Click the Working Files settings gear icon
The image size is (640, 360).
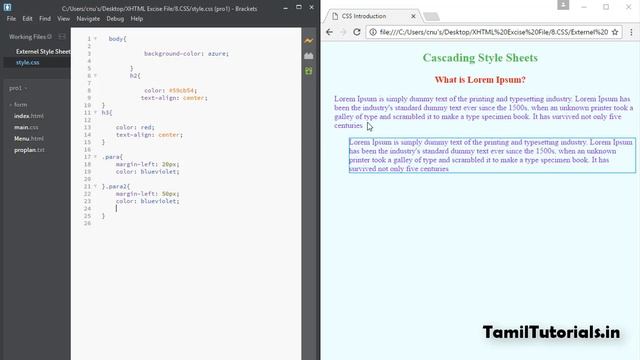(x=49, y=37)
